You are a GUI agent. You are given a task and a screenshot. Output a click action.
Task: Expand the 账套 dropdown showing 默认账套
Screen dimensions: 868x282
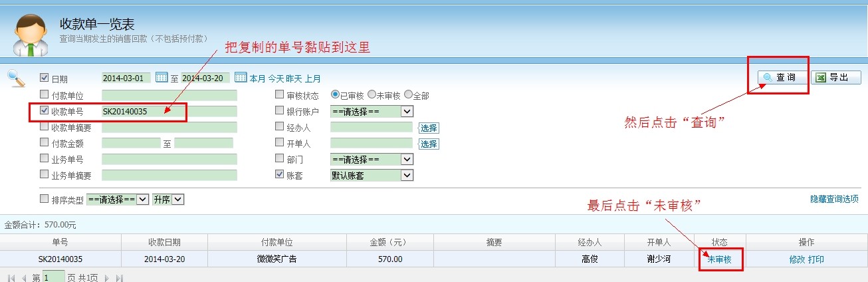pos(372,176)
